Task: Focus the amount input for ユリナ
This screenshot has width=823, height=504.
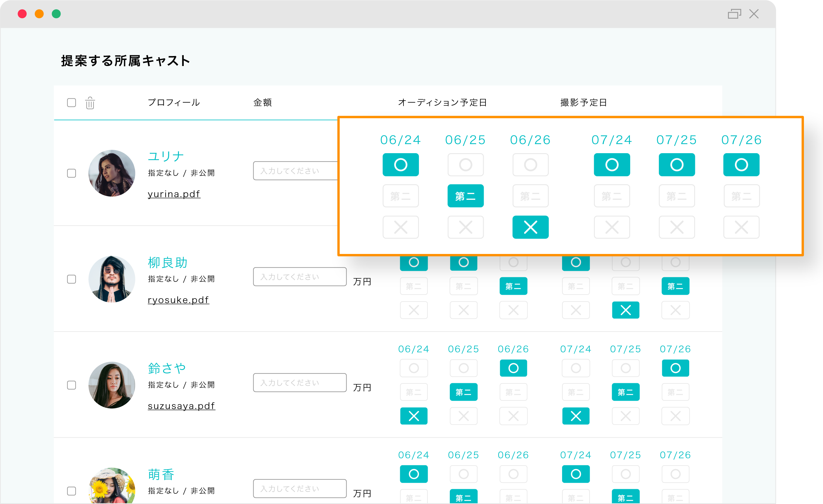Action: 296,171
